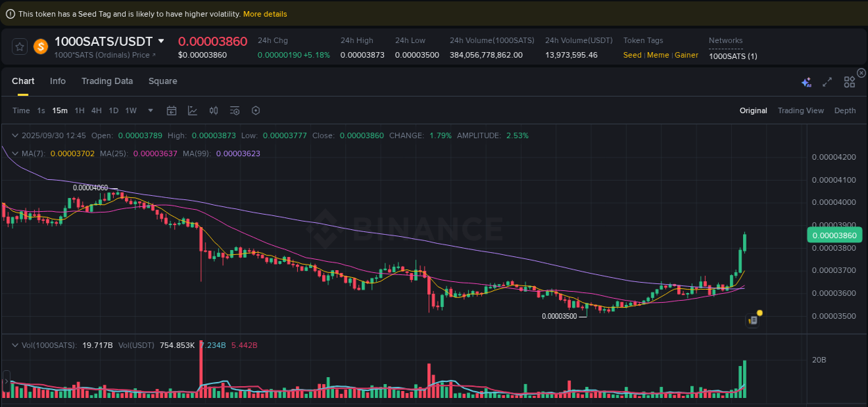868x407 pixels.
Task: Click the green 0.00003860 price label
Action: point(834,235)
